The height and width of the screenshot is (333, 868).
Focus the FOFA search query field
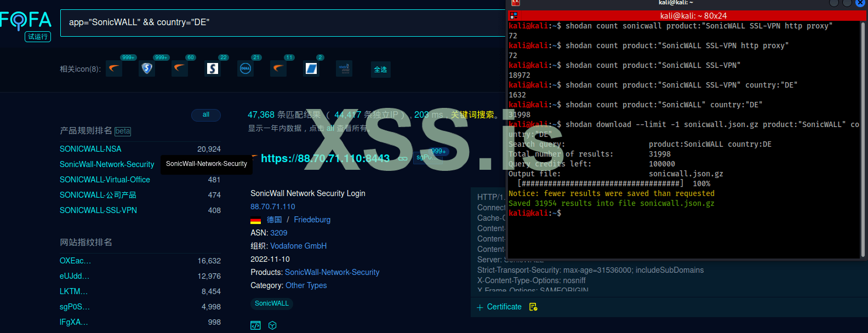282,22
